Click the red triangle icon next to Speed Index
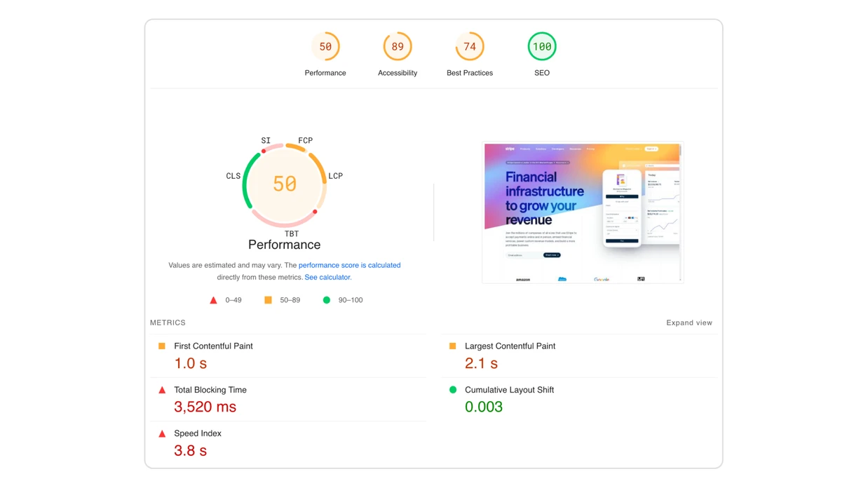The height and width of the screenshot is (488, 868). (x=161, y=433)
